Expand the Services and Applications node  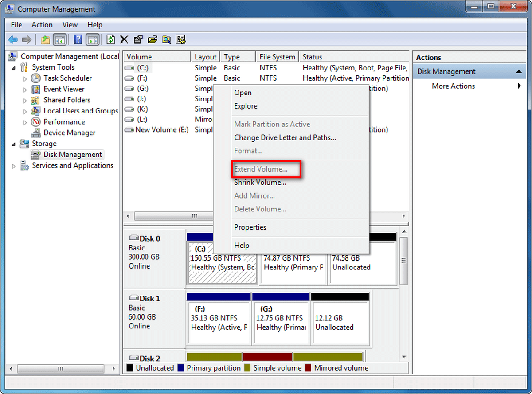13,166
